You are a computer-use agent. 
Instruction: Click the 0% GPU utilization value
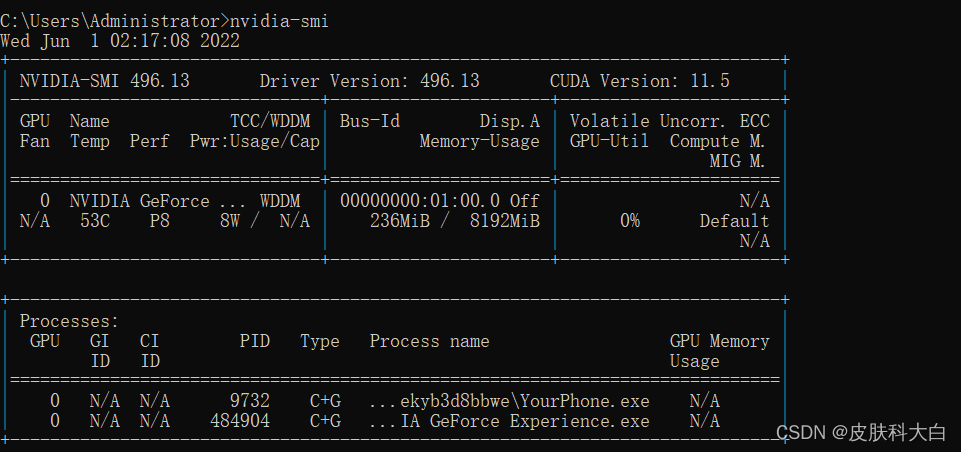[x=629, y=221]
